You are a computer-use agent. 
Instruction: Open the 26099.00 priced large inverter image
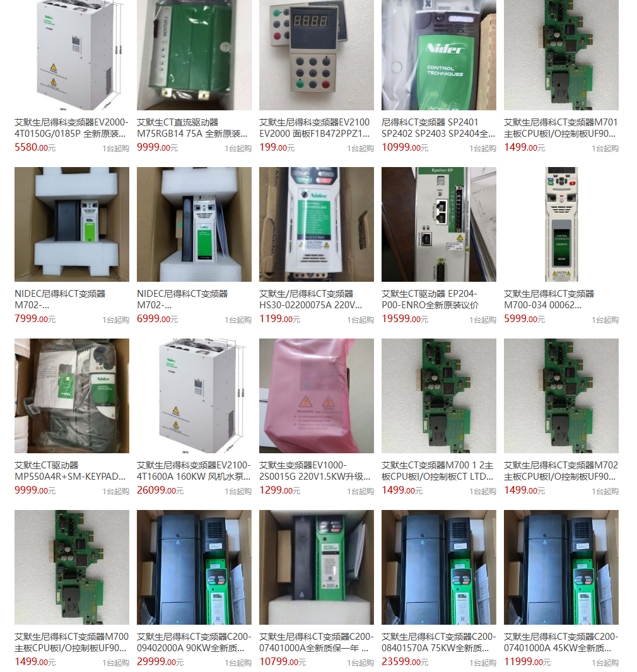[x=194, y=395]
